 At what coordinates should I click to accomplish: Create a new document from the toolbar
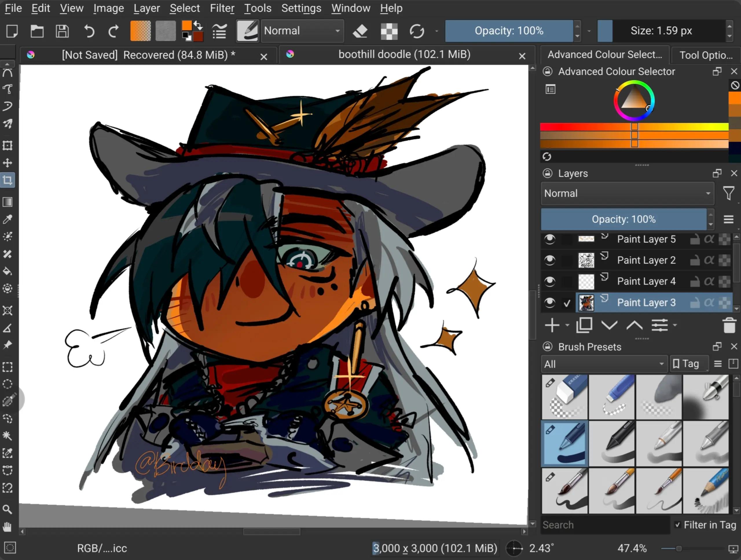(12, 31)
